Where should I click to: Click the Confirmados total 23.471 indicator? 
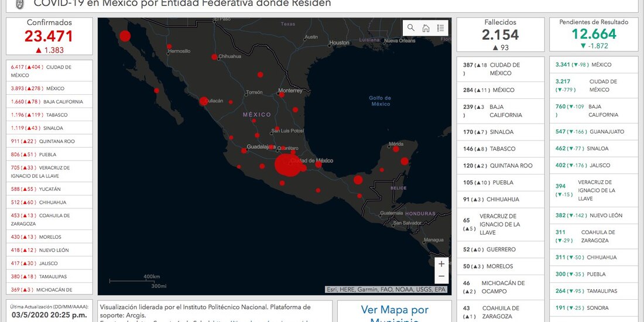tap(49, 36)
